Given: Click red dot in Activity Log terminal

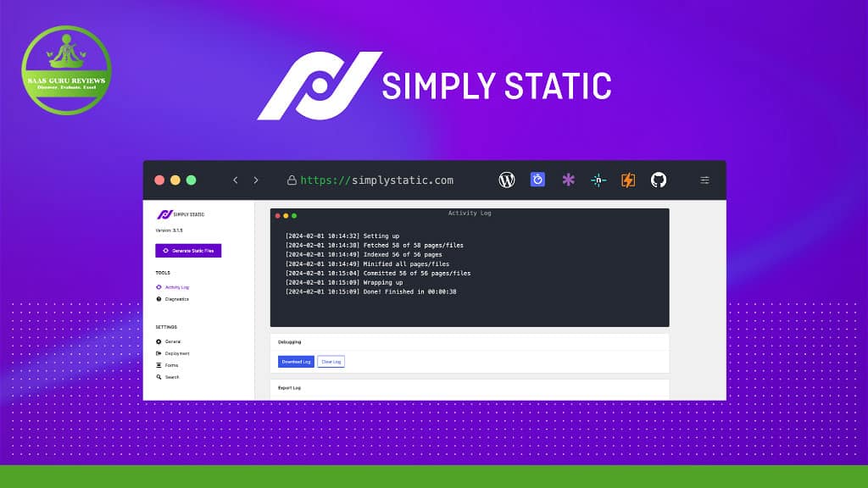Looking at the screenshot, I should [x=278, y=216].
